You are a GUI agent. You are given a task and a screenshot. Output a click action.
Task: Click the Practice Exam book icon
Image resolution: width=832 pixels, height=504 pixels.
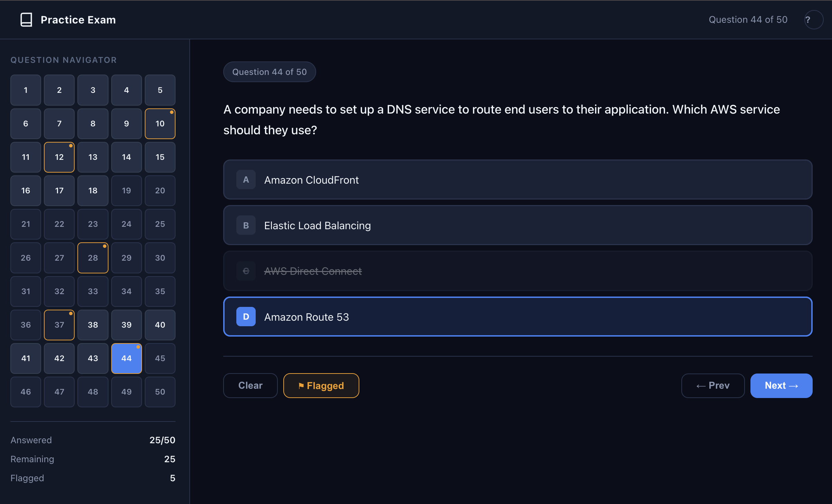[x=26, y=20]
